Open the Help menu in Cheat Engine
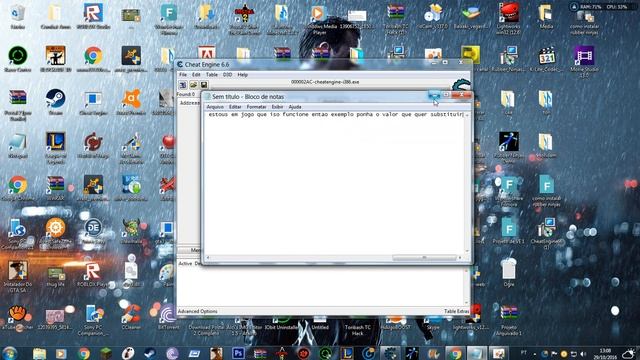 pos(242,75)
